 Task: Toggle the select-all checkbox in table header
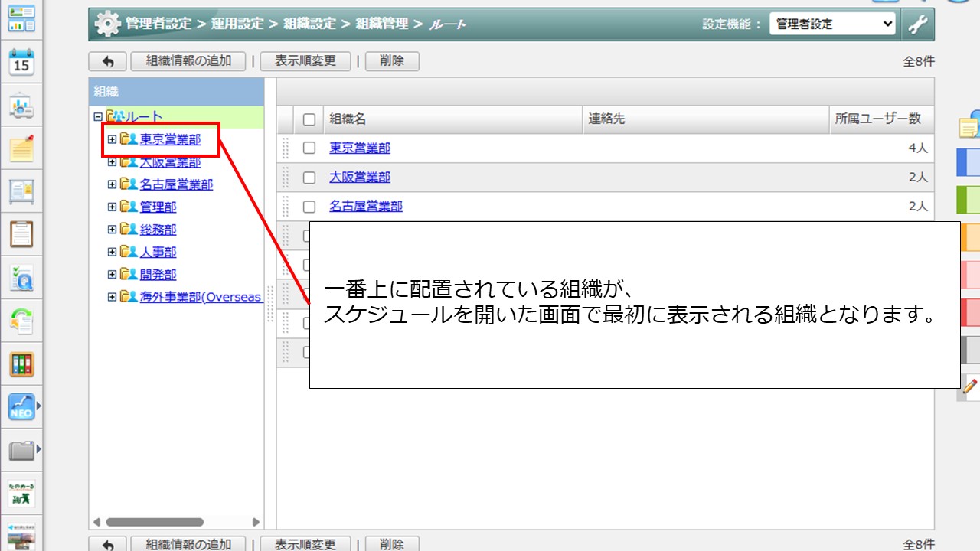[x=309, y=119]
